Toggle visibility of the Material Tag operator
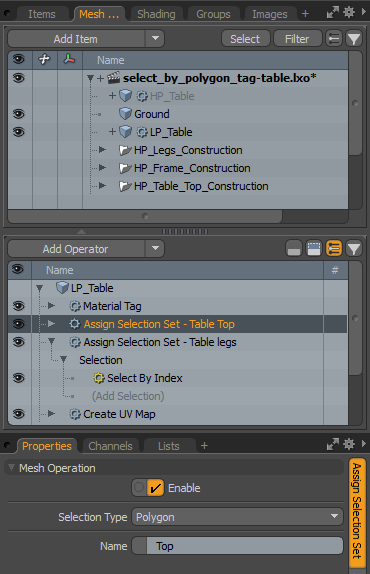Screen dimensions: 370x574 [19, 306]
